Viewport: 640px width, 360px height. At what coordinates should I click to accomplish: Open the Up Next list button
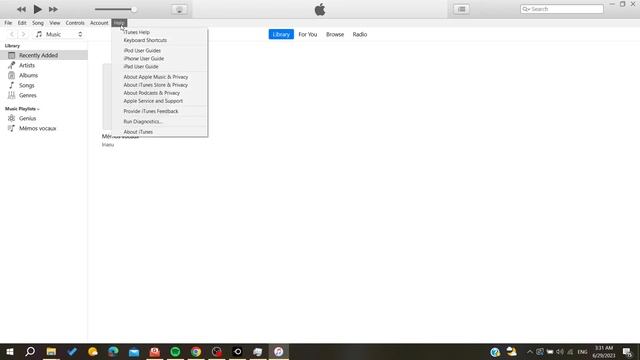pyautogui.click(x=461, y=9)
